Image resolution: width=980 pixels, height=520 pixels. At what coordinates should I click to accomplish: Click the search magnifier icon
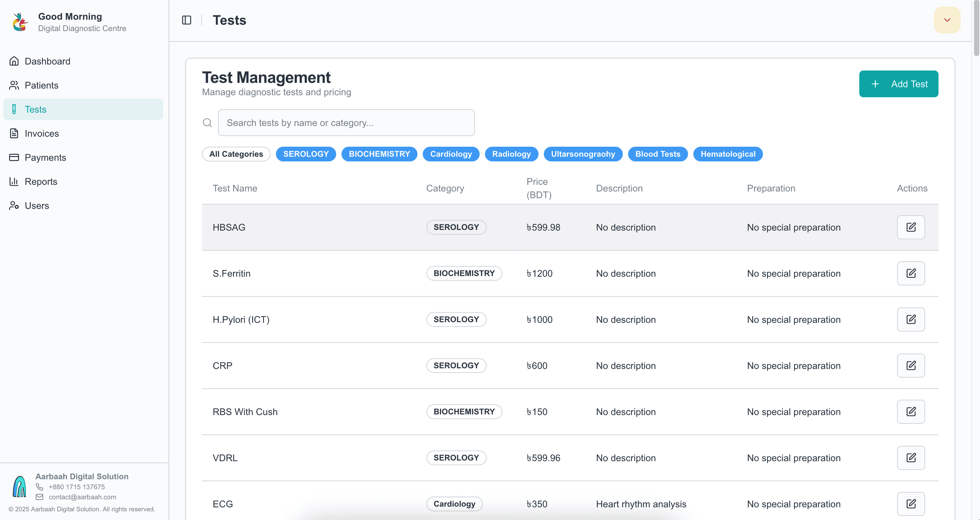(207, 123)
